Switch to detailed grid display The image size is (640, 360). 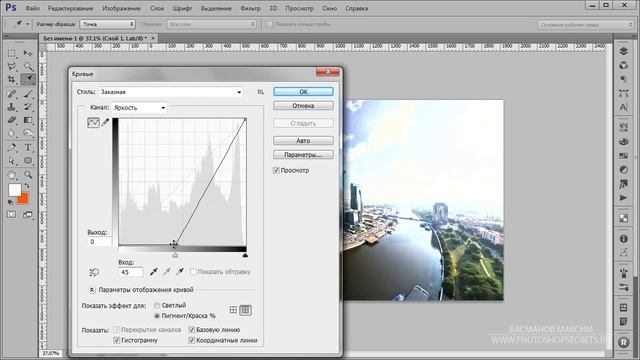click(x=245, y=310)
